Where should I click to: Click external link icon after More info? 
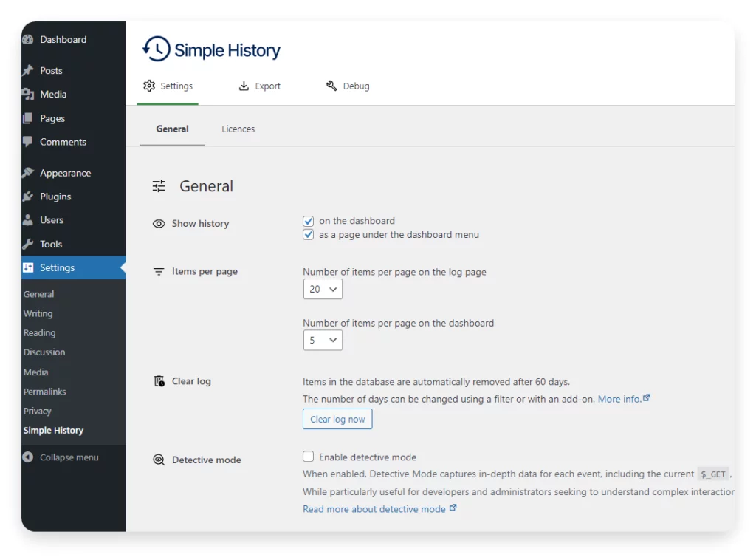tap(647, 398)
